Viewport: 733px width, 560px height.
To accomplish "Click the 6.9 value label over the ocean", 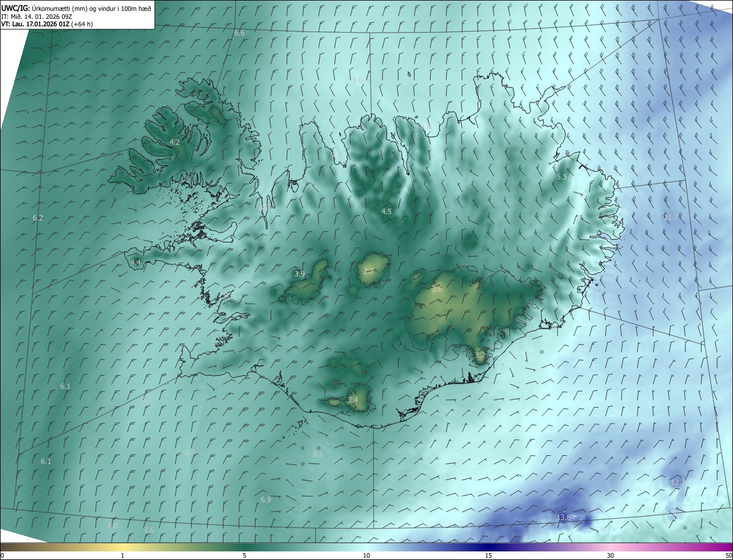I will (266, 499).
